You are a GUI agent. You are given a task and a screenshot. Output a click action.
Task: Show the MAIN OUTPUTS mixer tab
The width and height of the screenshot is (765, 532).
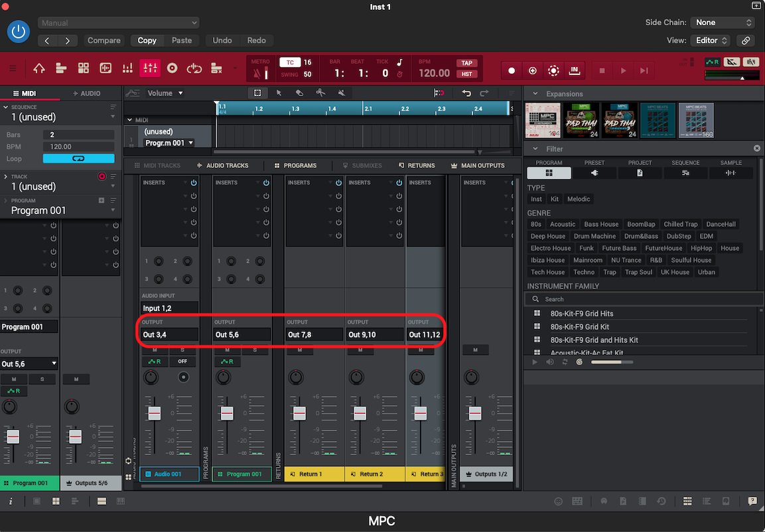[478, 165]
